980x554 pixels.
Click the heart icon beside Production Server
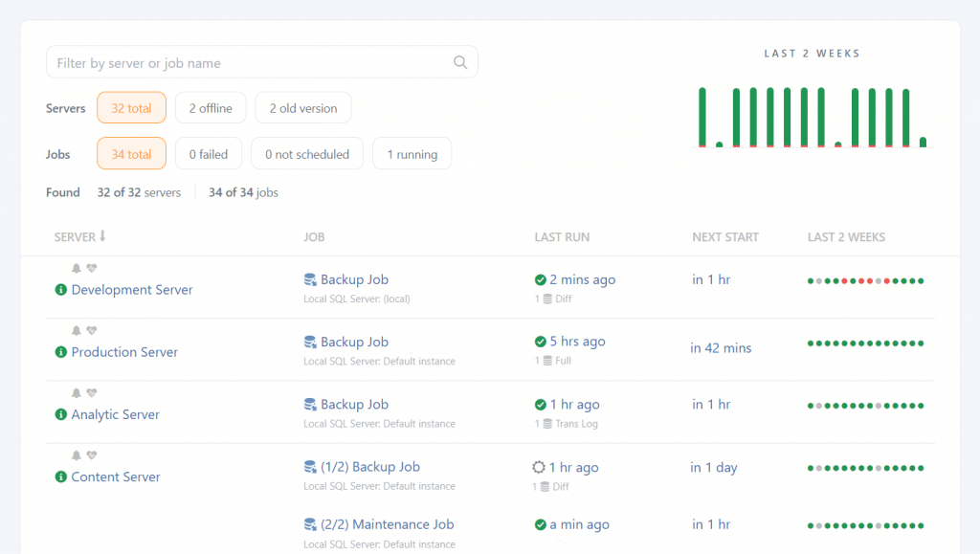pyautogui.click(x=93, y=331)
